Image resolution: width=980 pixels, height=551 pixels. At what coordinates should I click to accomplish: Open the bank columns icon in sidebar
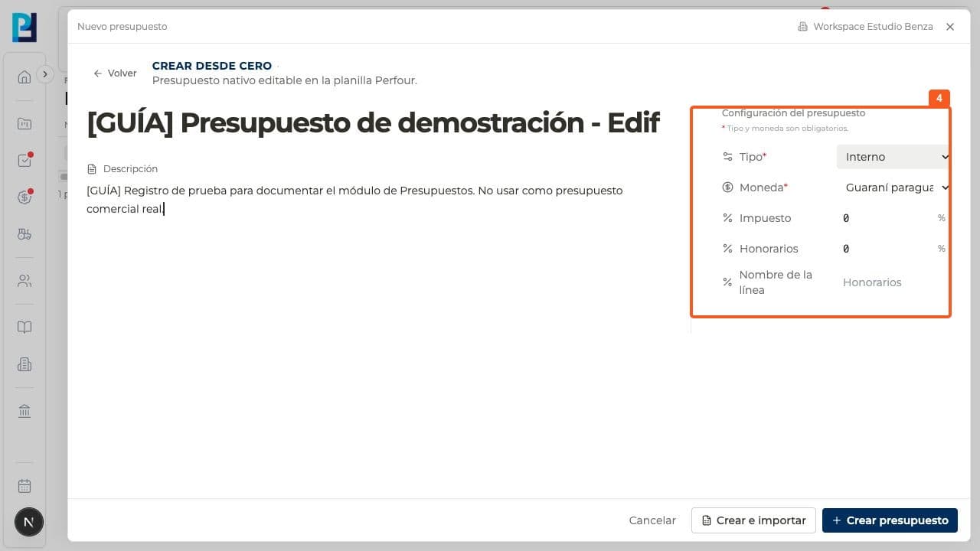[24, 411]
